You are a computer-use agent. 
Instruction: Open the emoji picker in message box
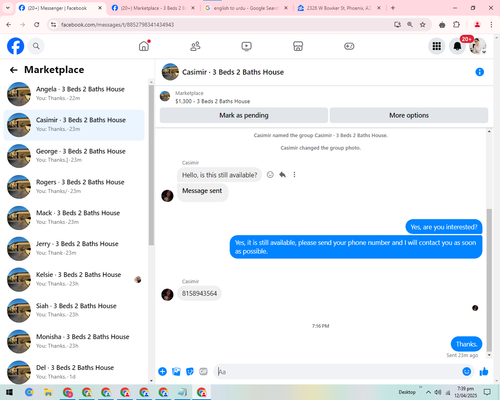pyautogui.click(x=467, y=371)
